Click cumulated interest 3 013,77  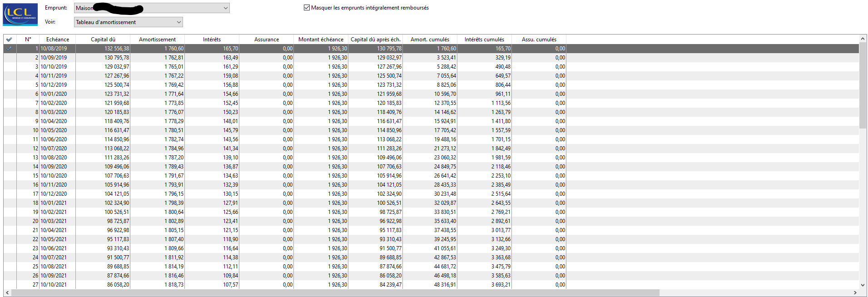tap(501, 230)
